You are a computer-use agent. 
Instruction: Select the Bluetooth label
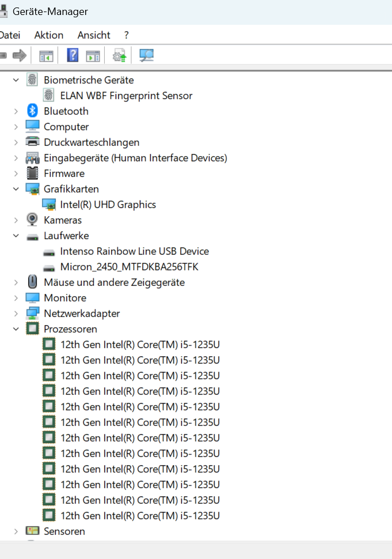(x=66, y=111)
